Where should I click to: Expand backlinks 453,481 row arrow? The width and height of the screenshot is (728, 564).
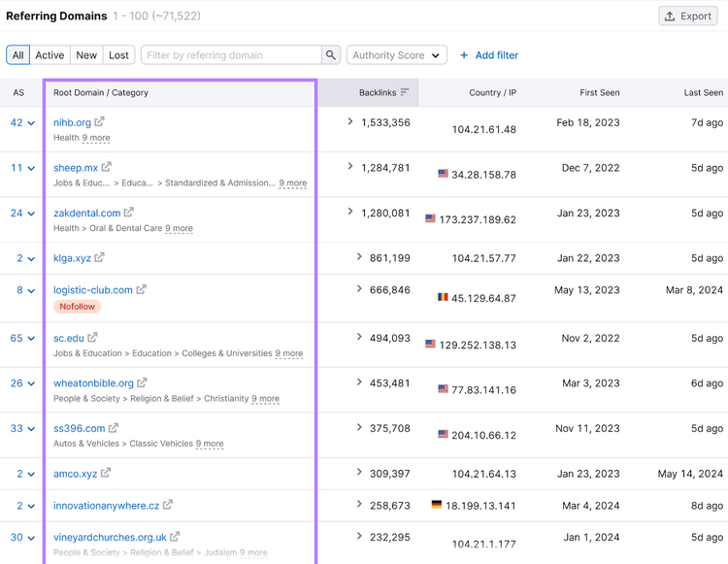[x=359, y=382]
